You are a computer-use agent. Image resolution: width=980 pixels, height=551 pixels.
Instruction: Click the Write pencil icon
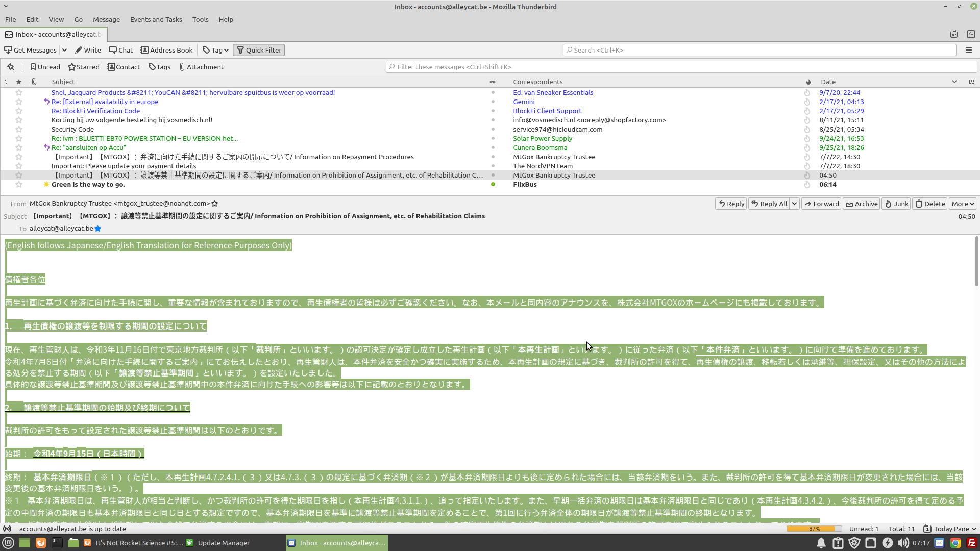click(79, 50)
